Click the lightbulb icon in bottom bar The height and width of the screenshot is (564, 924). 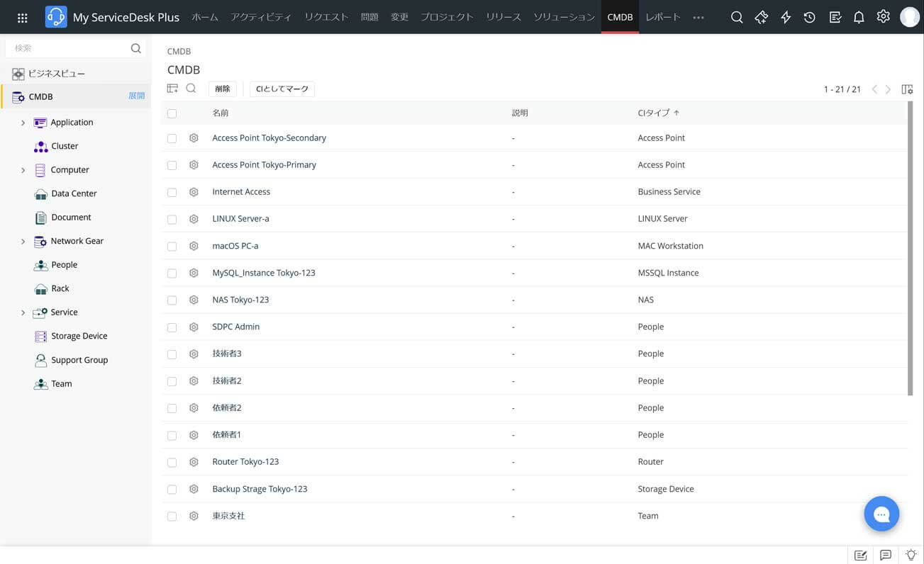click(x=911, y=555)
